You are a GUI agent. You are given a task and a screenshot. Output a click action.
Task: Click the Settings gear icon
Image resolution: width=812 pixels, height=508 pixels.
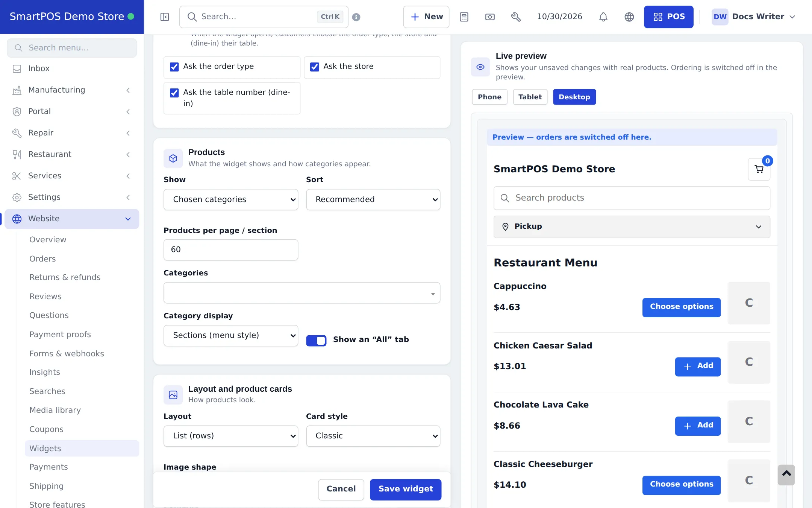[x=17, y=198]
